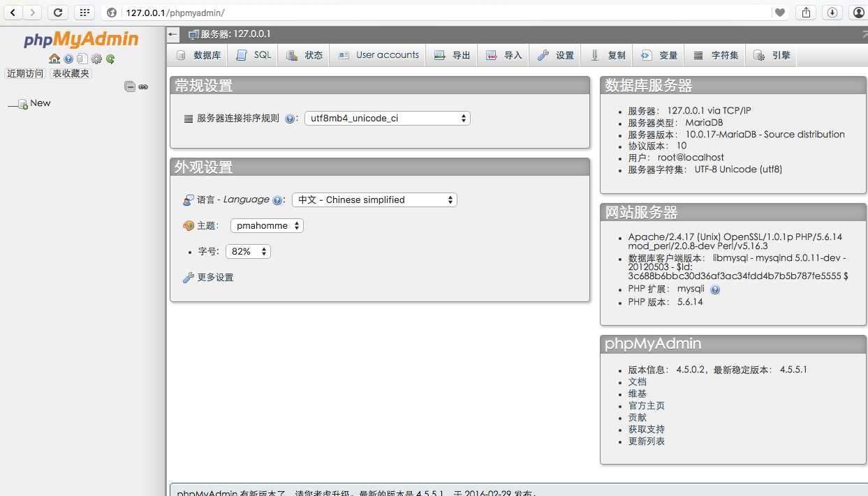Click the 表收藏夹 button

click(71, 73)
